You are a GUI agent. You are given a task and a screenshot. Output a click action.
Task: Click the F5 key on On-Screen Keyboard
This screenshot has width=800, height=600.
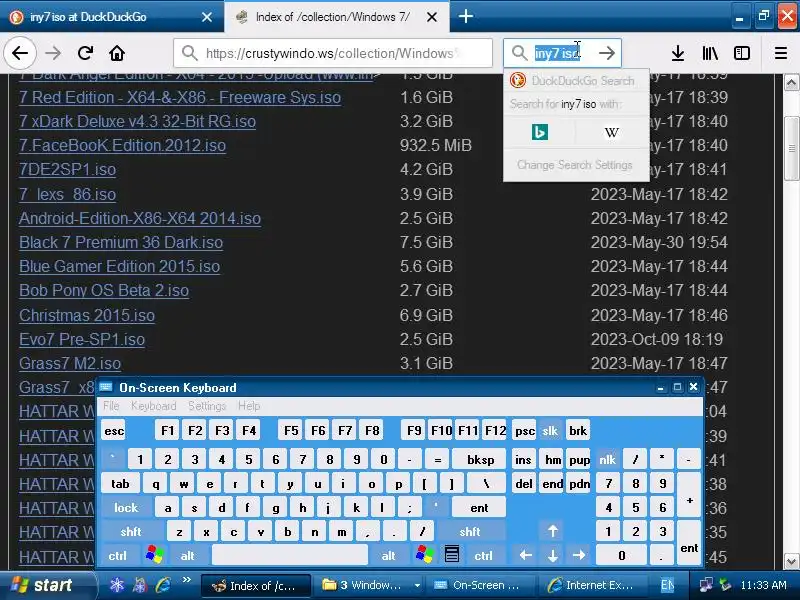point(291,431)
